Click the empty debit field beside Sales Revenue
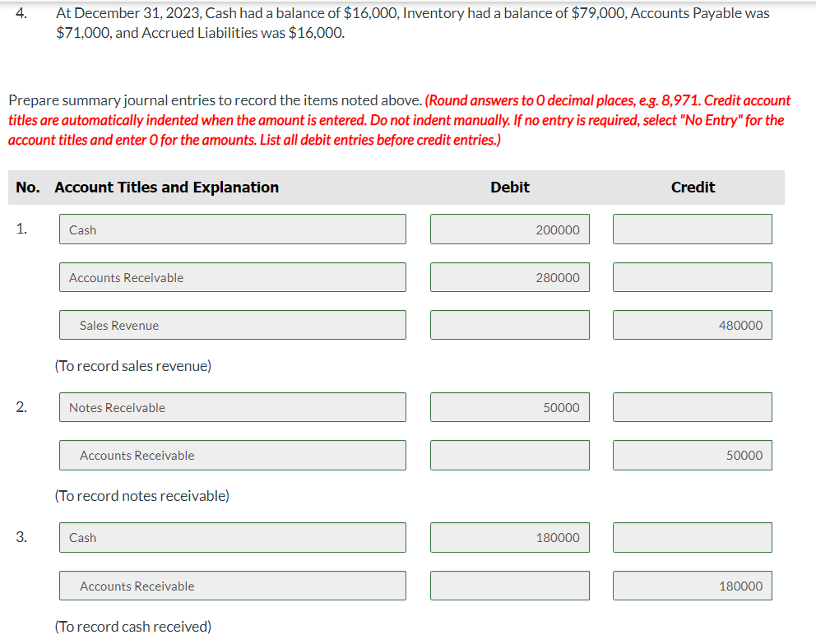This screenshot has height=644, width=816. pyautogui.click(x=510, y=325)
